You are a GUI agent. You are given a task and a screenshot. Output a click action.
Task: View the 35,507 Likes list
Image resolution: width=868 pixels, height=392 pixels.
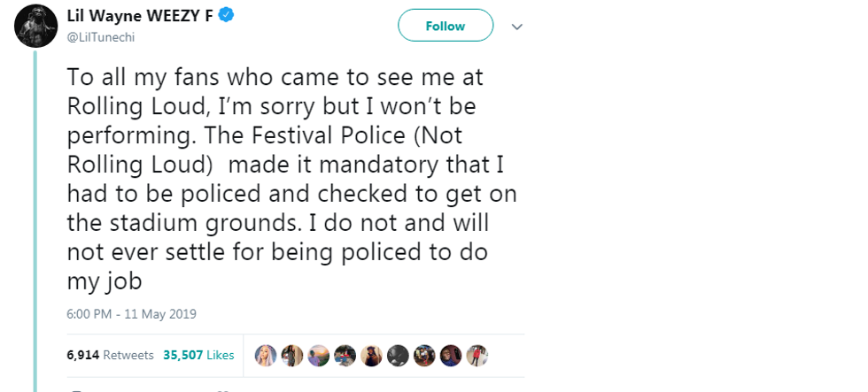tap(198, 355)
